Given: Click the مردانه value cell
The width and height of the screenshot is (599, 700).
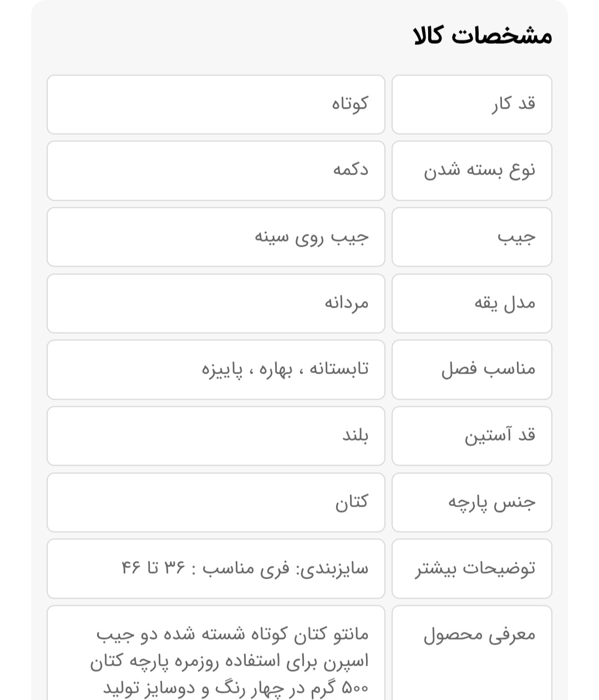Looking at the screenshot, I should (x=216, y=303).
